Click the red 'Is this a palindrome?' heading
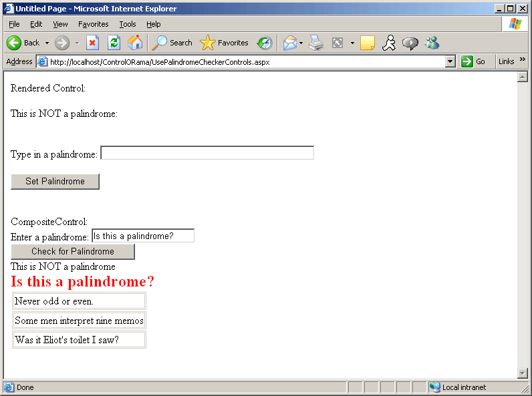This screenshot has width=532, height=396. (x=82, y=281)
